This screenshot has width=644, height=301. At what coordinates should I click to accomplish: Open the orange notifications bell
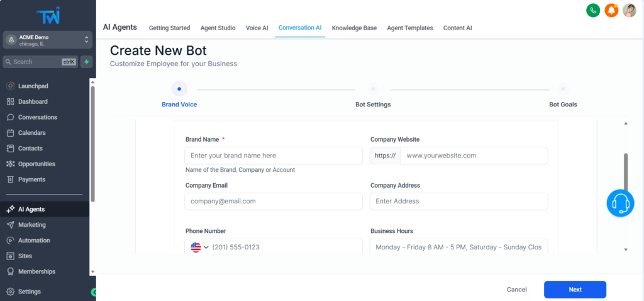tap(611, 10)
